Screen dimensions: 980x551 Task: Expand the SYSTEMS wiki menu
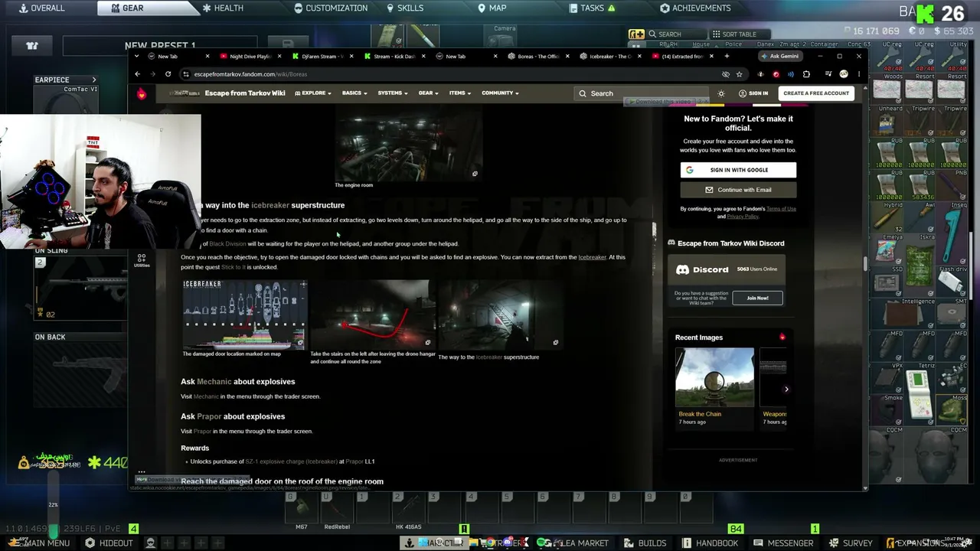pos(393,93)
